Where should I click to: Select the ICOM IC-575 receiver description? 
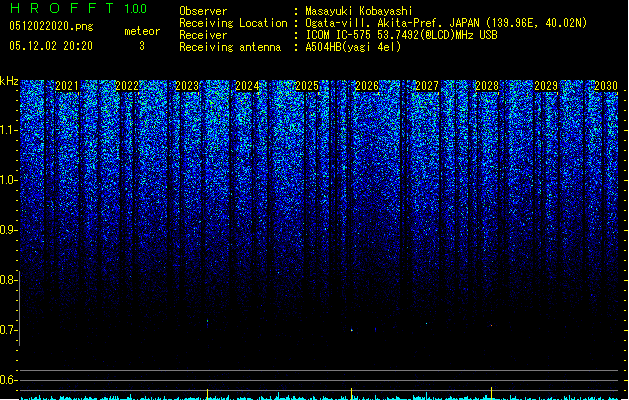402,35
